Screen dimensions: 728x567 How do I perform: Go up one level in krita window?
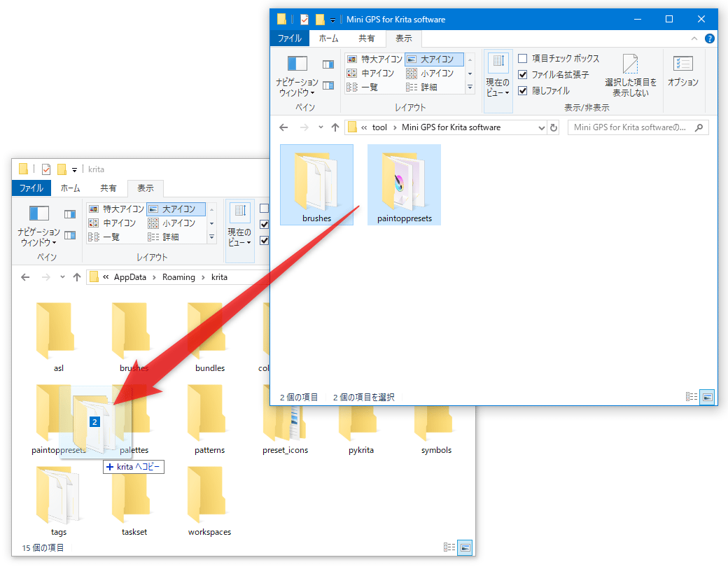click(x=77, y=277)
